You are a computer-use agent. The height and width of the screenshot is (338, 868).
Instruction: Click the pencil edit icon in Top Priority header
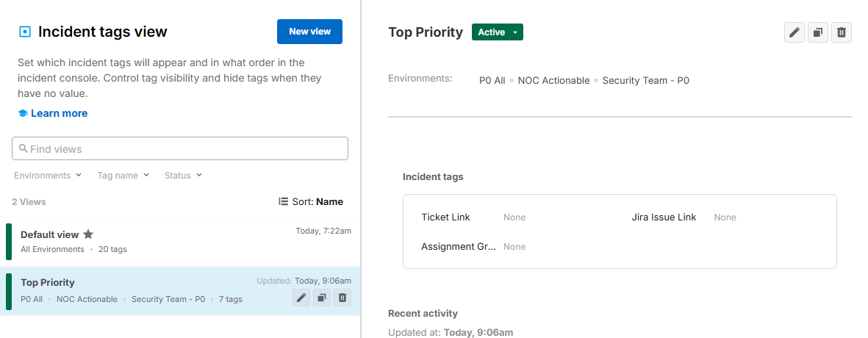(x=794, y=32)
